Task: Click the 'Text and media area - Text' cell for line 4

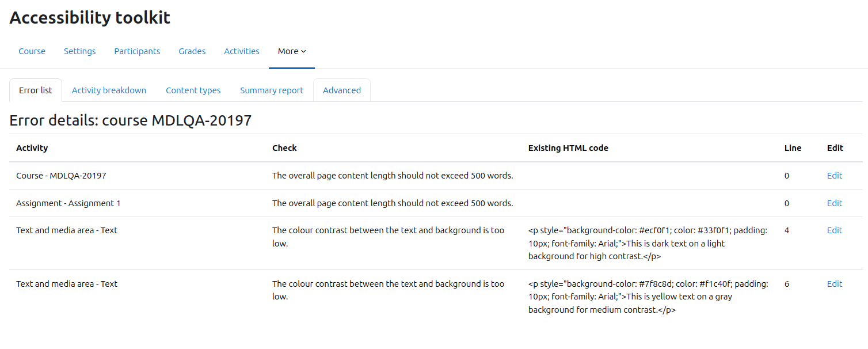Action: point(67,230)
